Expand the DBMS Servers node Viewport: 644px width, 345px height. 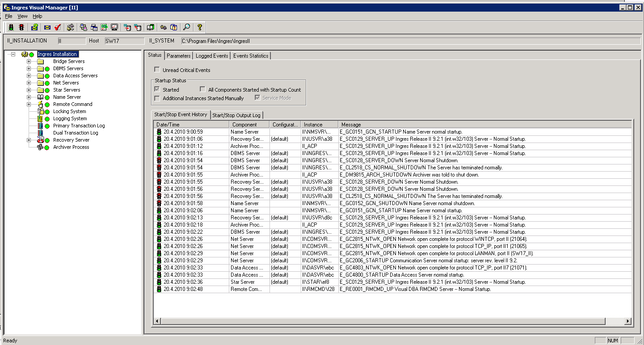29,68
